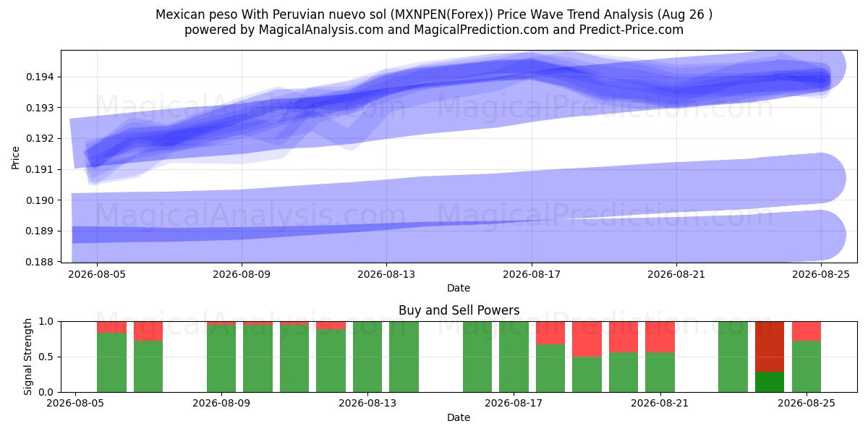Click 2026-08-25 on the signal chart x-axis

[807, 404]
